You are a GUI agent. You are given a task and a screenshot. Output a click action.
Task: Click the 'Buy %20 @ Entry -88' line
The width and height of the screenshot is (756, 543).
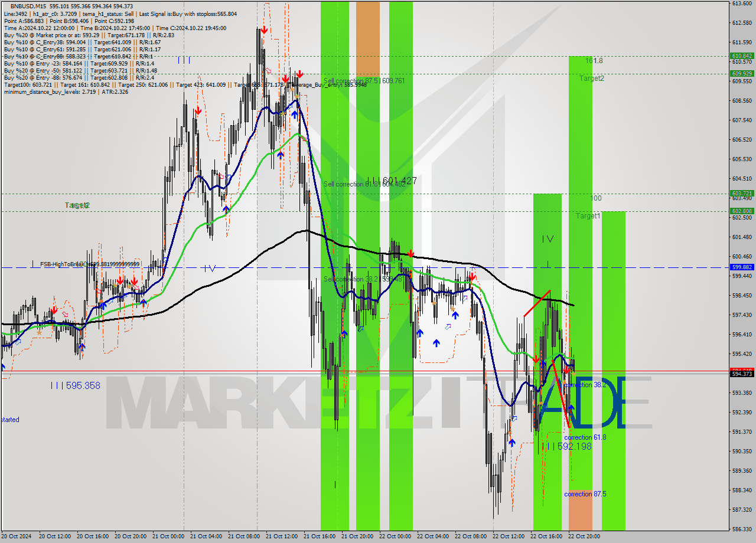click(x=79, y=77)
